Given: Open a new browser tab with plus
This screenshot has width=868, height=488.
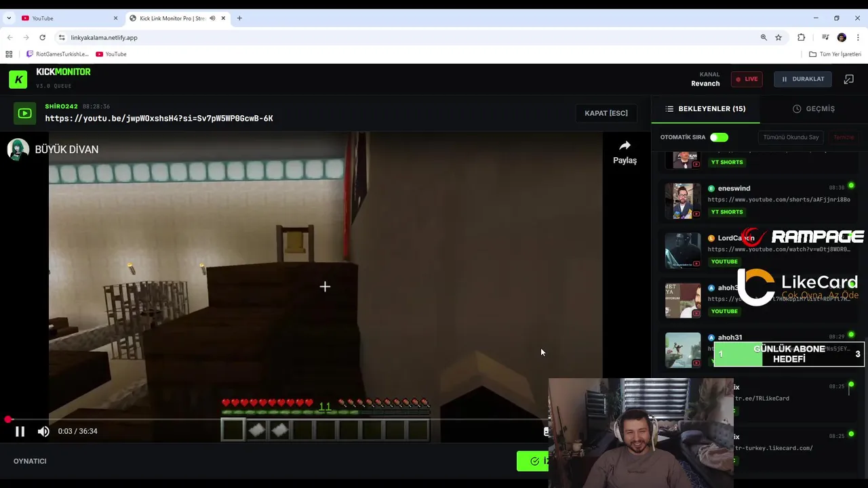Looking at the screenshot, I should coord(239,18).
